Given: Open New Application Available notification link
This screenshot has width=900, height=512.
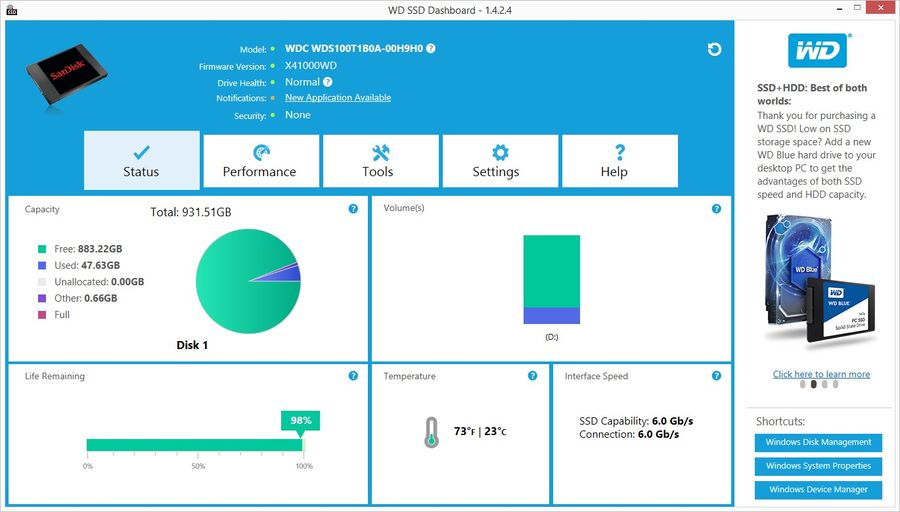Looking at the screenshot, I should (338, 98).
